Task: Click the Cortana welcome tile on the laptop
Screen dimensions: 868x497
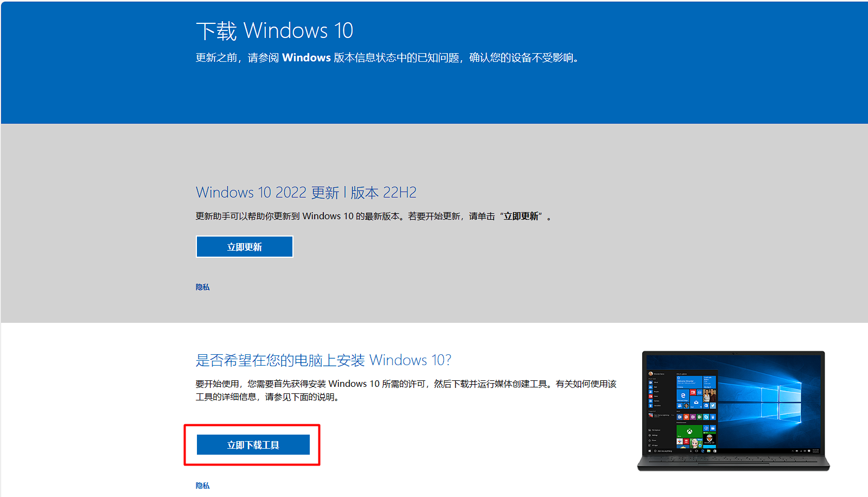Action: coord(690,382)
